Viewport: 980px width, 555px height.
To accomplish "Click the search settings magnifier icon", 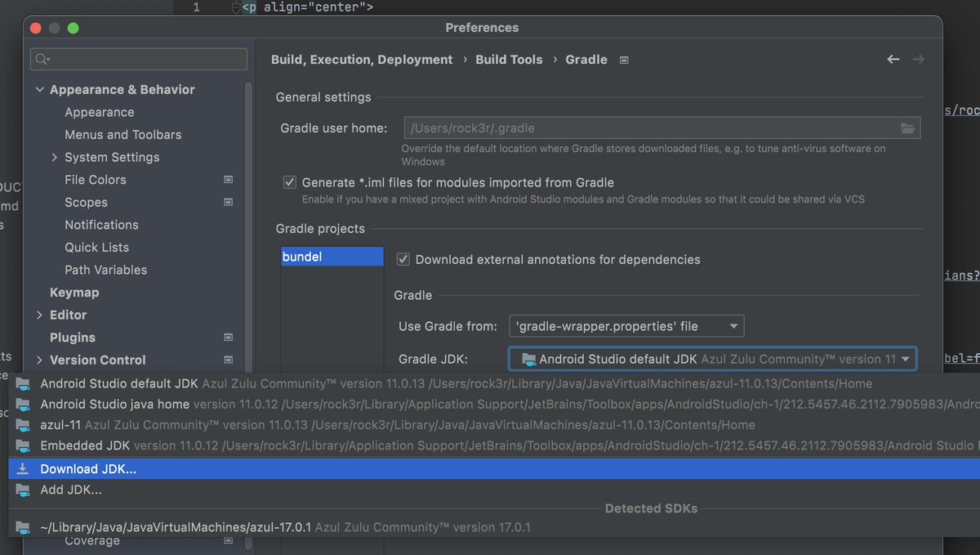I will tap(41, 60).
